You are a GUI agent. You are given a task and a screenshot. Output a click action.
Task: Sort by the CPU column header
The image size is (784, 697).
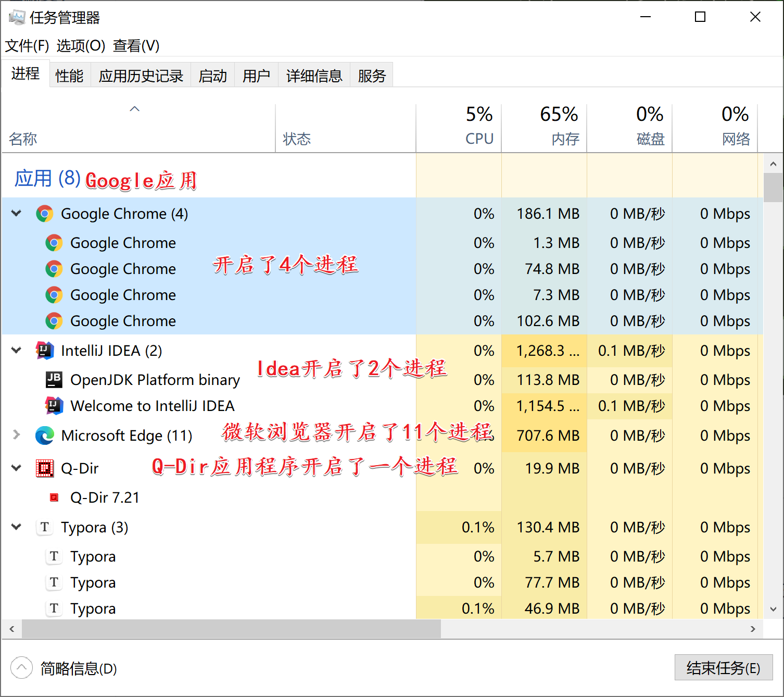pos(459,129)
